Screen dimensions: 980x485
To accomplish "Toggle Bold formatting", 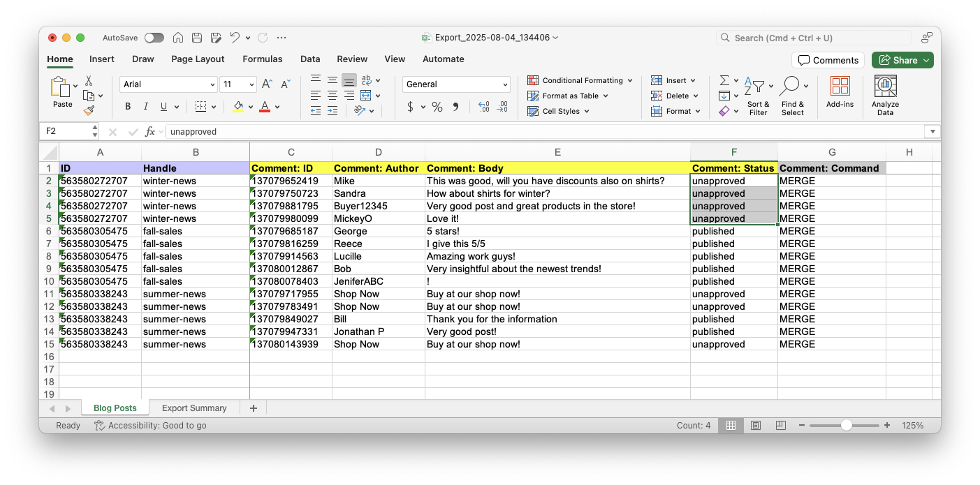I will (128, 107).
